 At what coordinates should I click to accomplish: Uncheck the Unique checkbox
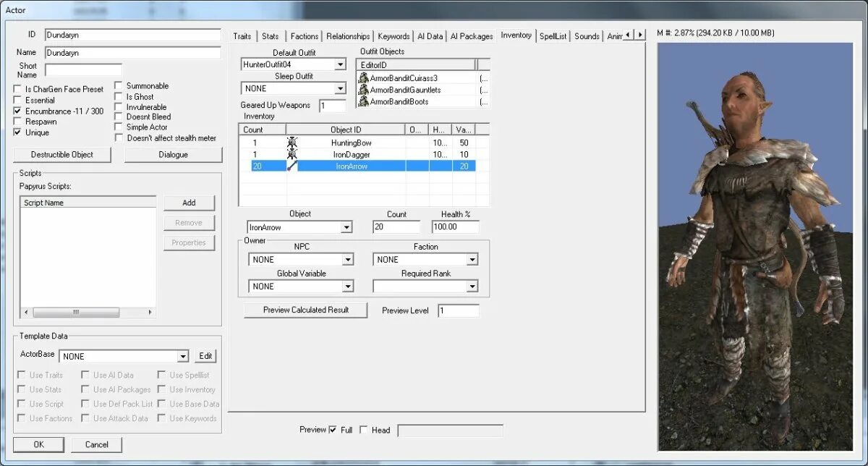[x=17, y=133]
